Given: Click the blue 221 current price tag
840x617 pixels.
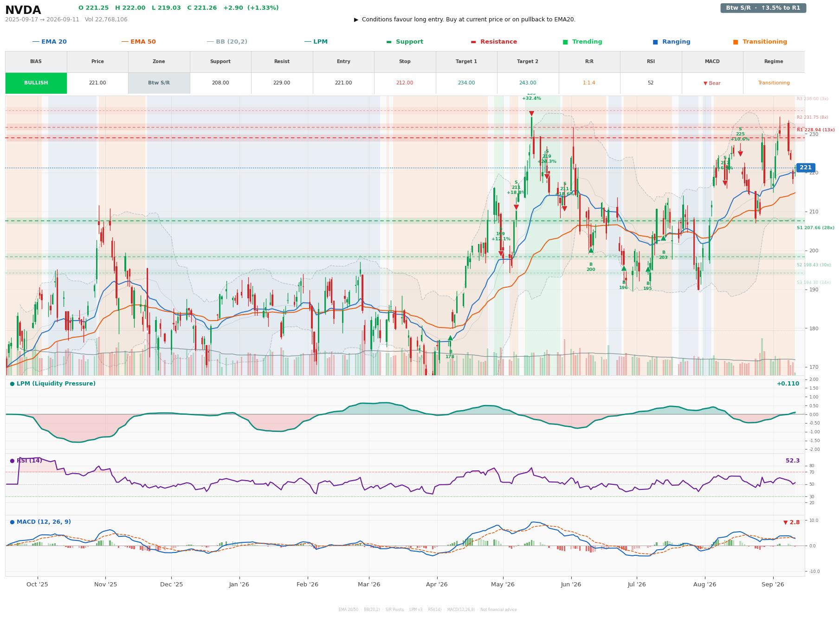Looking at the screenshot, I should 805,167.
